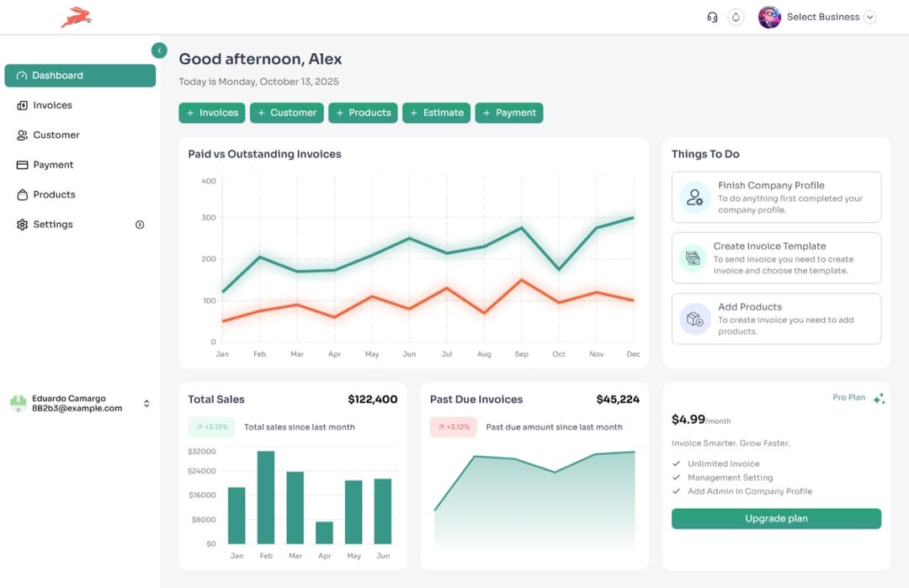Click the Things To Do heading

pos(705,154)
